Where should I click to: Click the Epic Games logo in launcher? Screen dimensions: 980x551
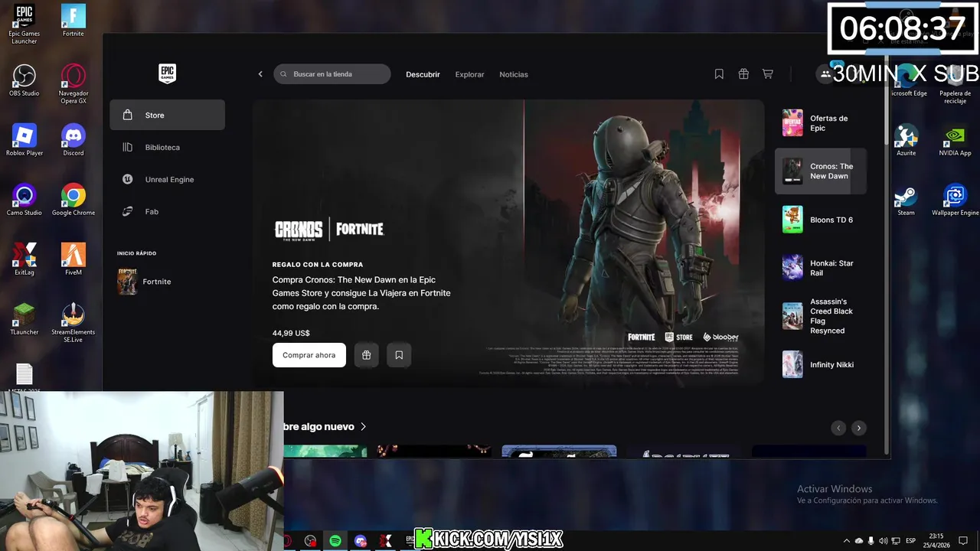tap(167, 73)
